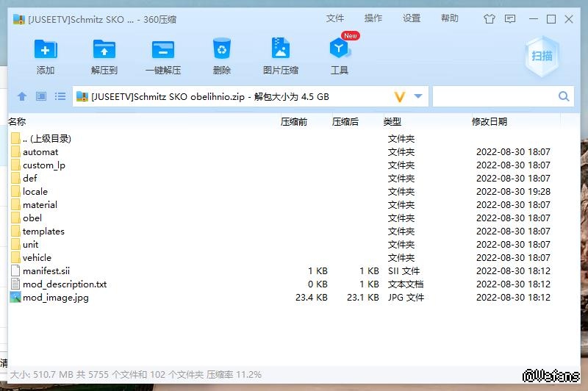Click the 360压缩 app icon in the title bar

tap(19, 19)
